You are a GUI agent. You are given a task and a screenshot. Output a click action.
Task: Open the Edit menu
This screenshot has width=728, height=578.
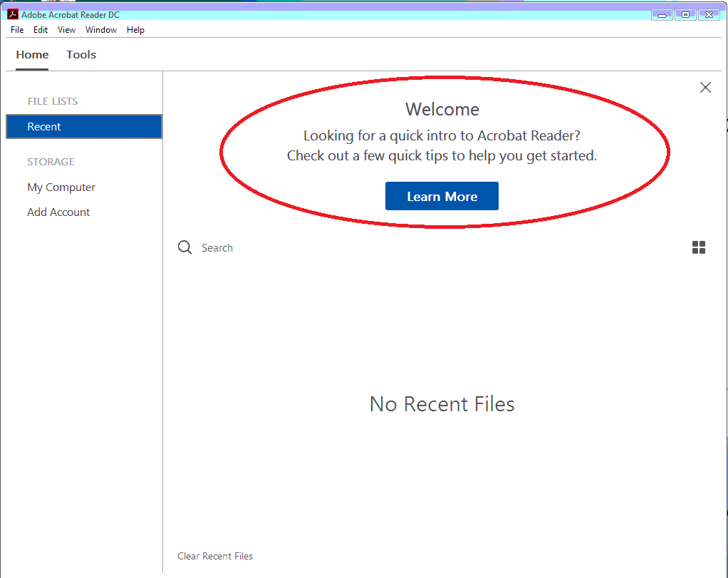tap(40, 29)
